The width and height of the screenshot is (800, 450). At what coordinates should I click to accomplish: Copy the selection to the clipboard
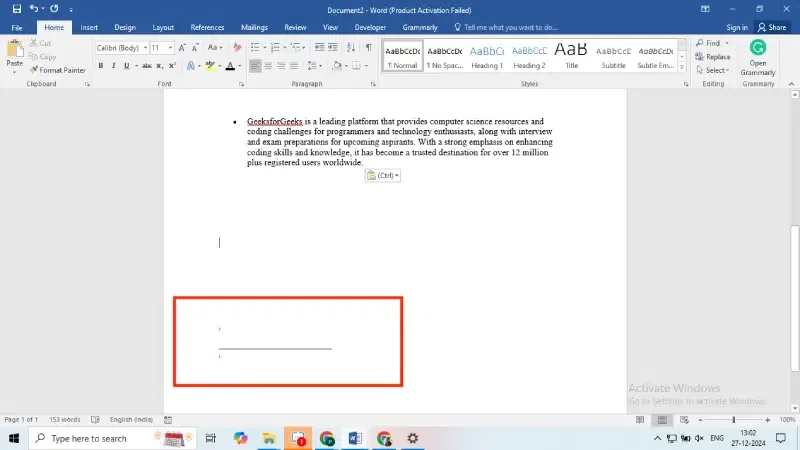click(43, 57)
